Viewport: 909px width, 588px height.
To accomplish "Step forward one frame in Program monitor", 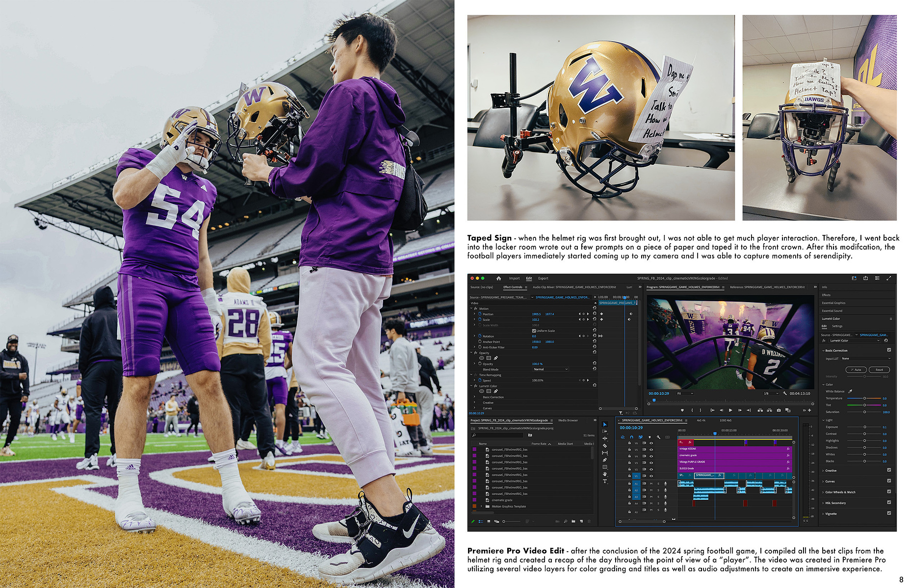I will [x=740, y=410].
